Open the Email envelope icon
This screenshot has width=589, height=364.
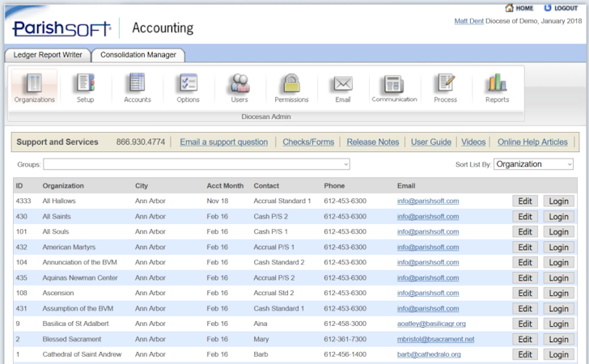(x=342, y=88)
